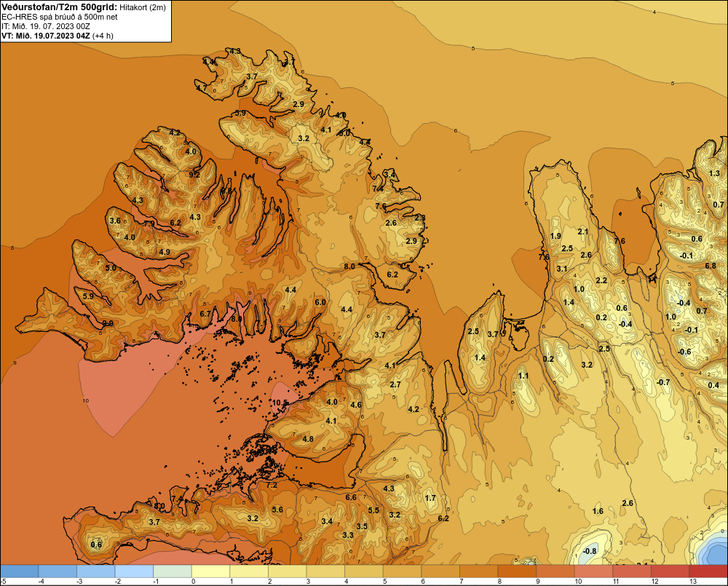Click the 1.1 temperature value
This screenshot has width=728, height=586.
coord(523,376)
